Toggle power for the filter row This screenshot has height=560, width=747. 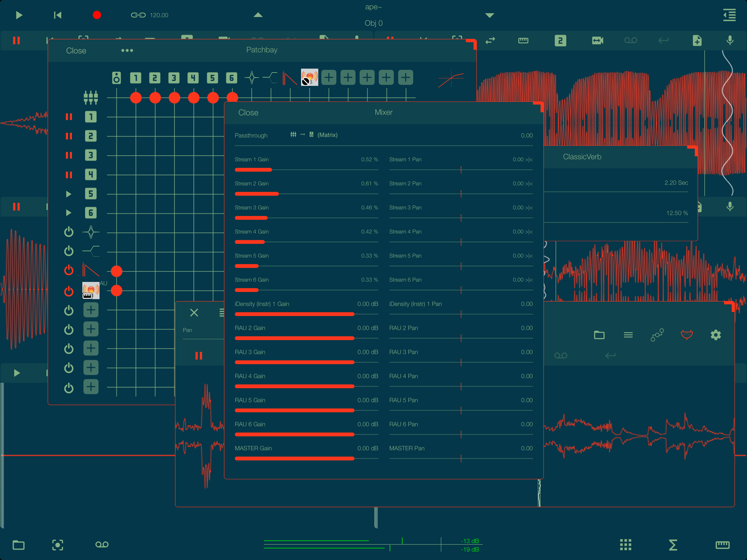click(69, 251)
